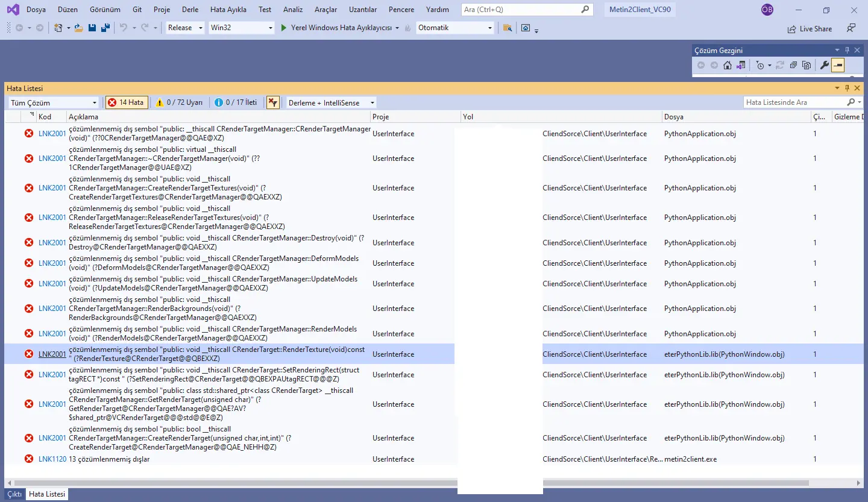Open the Win32 platform dropdown
The width and height of the screenshot is (868, 502).
pyautogui.click(x=241, y=28)
